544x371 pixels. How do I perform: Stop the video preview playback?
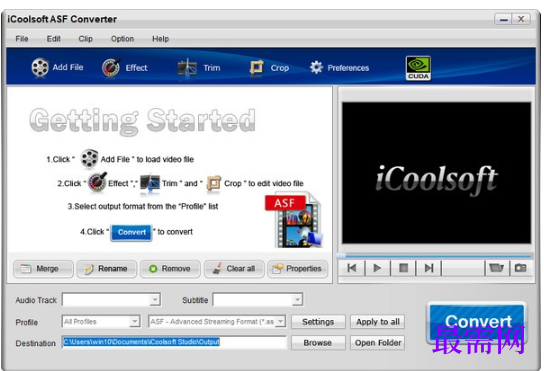point(403,268)
